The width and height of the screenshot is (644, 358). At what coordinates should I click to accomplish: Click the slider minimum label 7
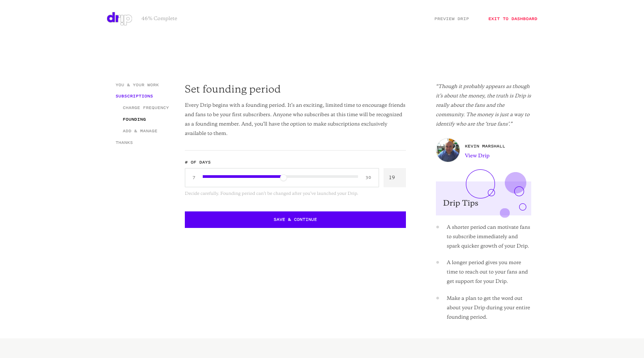click(194, 177)
